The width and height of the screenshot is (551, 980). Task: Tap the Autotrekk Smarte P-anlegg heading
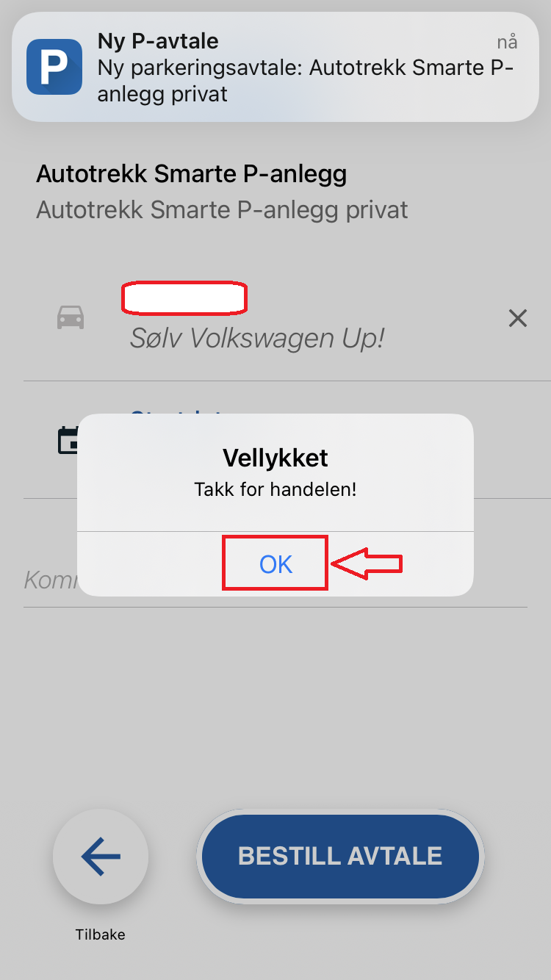coord(191,174)
